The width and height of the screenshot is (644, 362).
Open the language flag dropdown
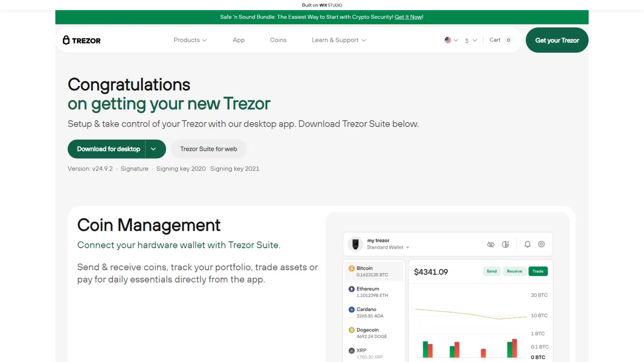coord(451,40)
